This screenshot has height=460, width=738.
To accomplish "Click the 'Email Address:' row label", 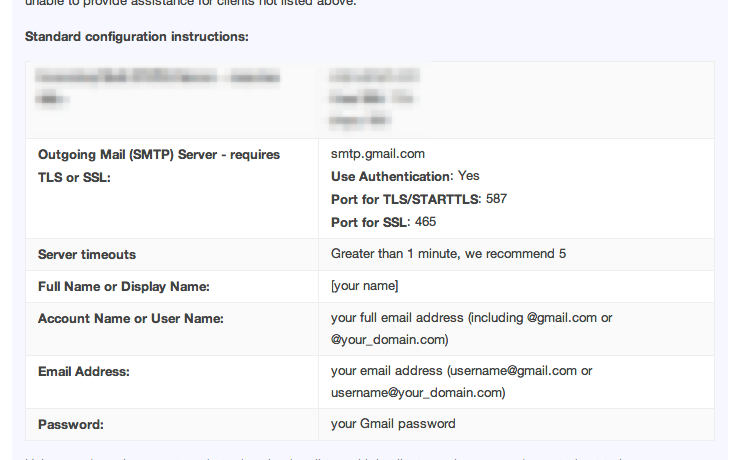I will (x=85, y=371).
